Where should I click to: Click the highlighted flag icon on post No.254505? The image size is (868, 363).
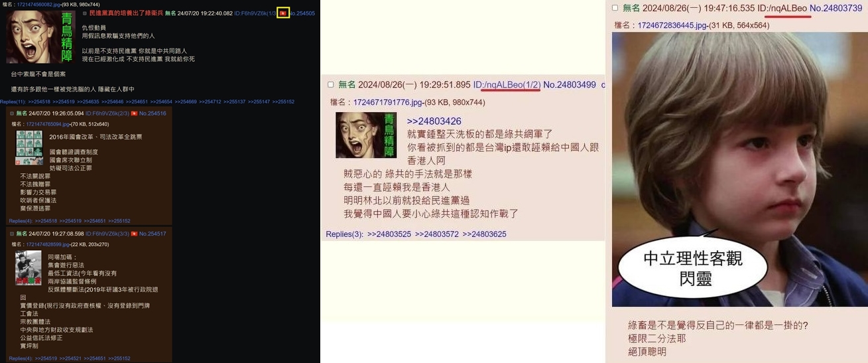point(283,13)
